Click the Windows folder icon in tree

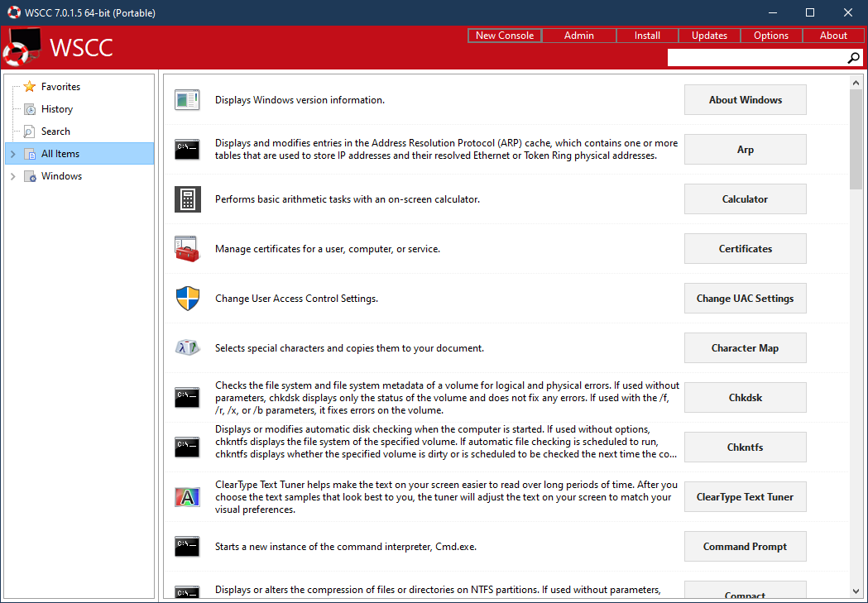[30, 176]
